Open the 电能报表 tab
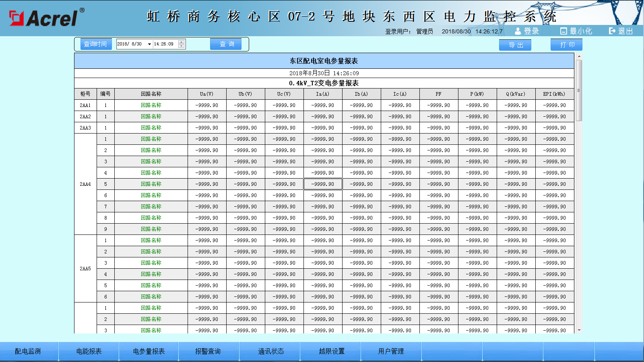Viewport: 644px width, 362px height. click(x=89, y=352)
